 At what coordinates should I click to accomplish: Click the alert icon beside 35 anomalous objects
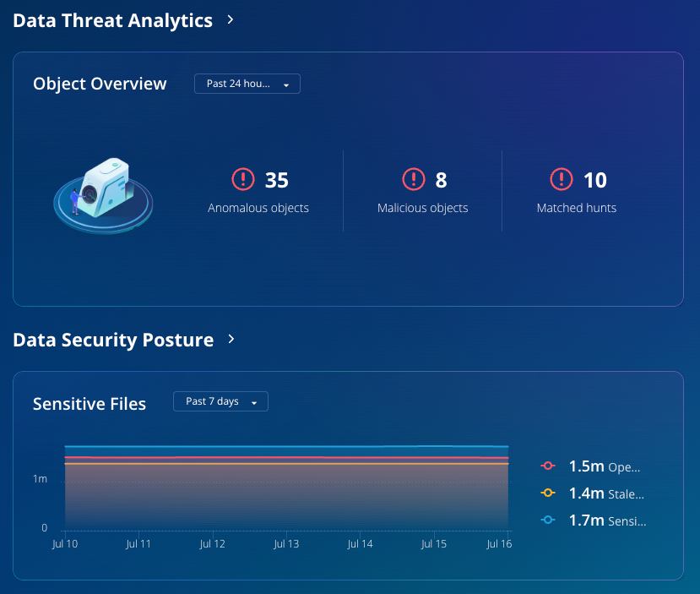(243, 179)
